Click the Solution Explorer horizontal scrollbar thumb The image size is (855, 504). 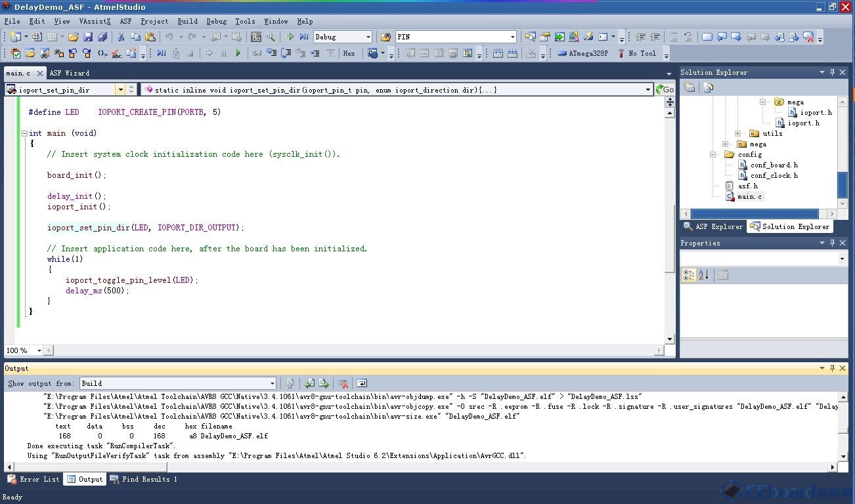[755, 214]
